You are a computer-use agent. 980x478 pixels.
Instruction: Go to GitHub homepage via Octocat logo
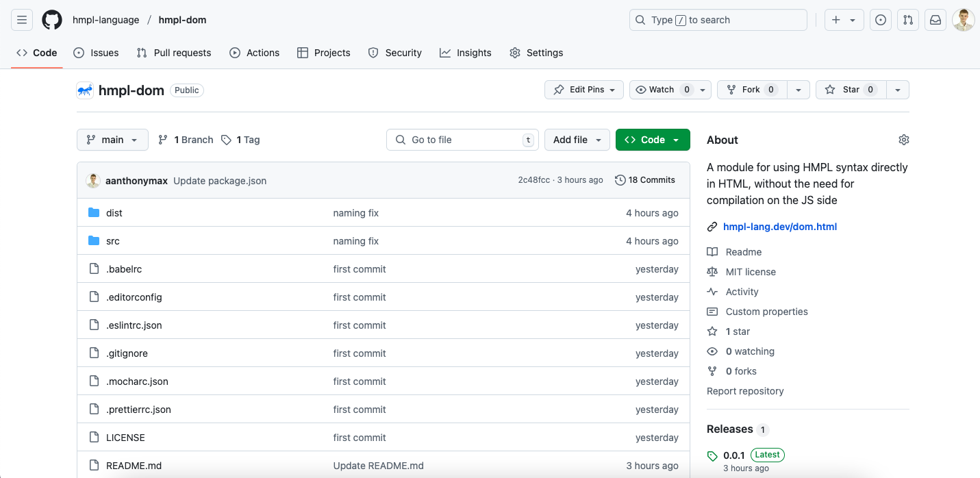tap(52, 20)
